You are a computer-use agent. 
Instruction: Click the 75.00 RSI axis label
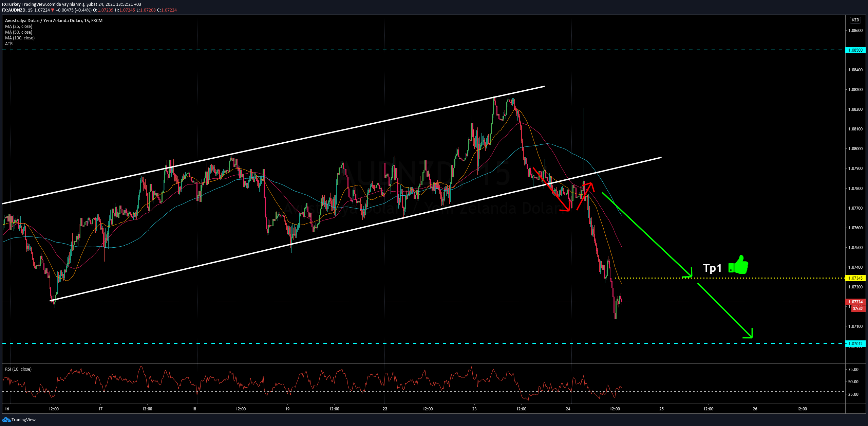click(x=853, y=369)
